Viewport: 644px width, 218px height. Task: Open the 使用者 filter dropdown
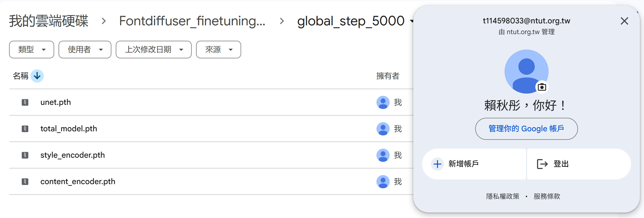(x=85, y=50)
